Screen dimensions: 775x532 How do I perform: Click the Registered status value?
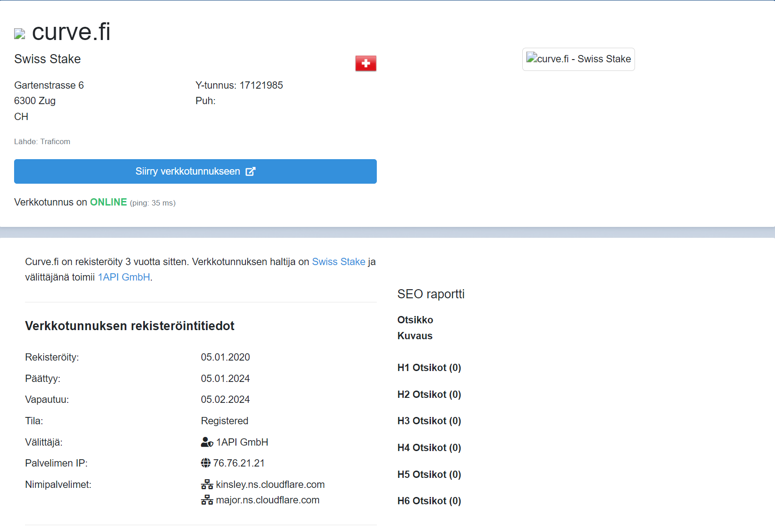click(x=225, y=421)
